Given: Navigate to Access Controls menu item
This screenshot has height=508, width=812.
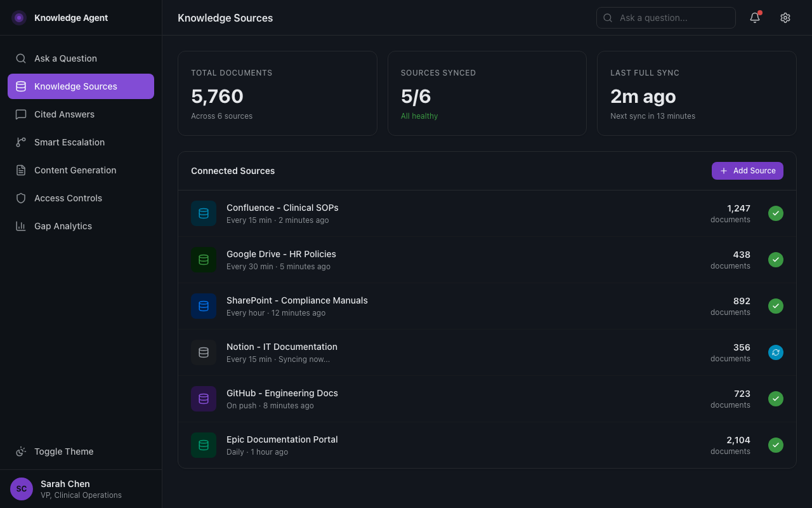Looking at the screenshot, I should click(x=68, y=198).
